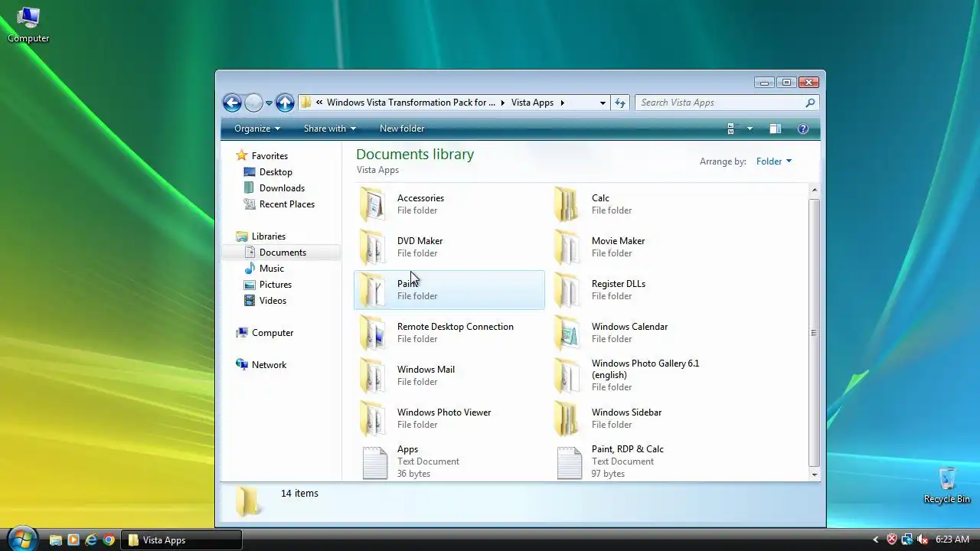Click the vertical scrollbar thumb
Image resolution: width=980 pixels, height=551 pixels.
pyautogui.click(x=814, y=332)
